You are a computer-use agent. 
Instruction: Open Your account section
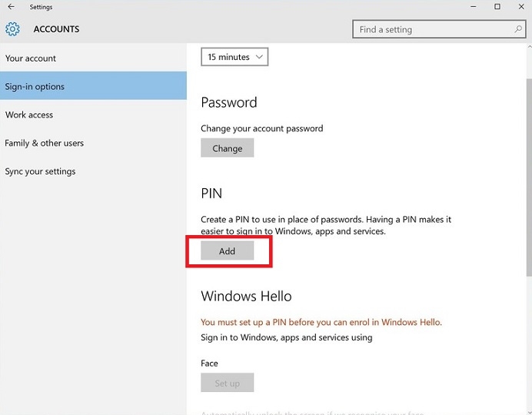point(93,58)
